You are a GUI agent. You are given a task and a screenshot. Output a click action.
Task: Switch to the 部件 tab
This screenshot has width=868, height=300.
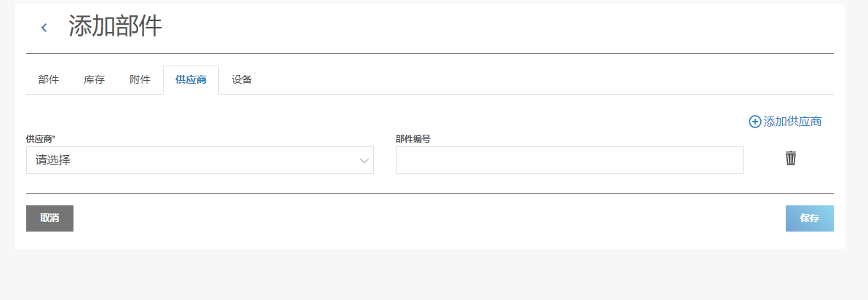[x=49, y=80]
